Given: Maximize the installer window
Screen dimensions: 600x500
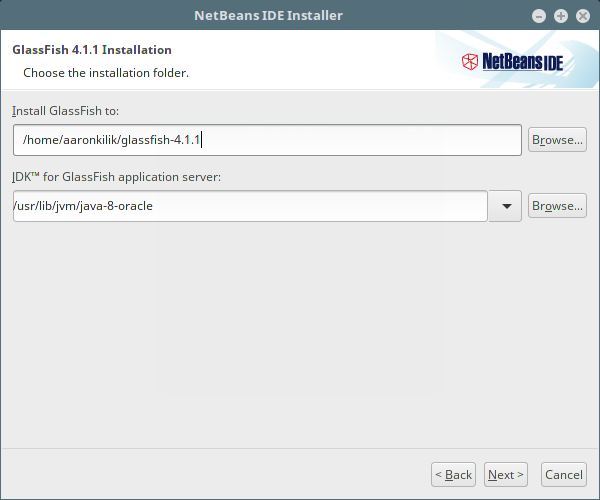Looking at the screenshot, I should click(561, 16).
